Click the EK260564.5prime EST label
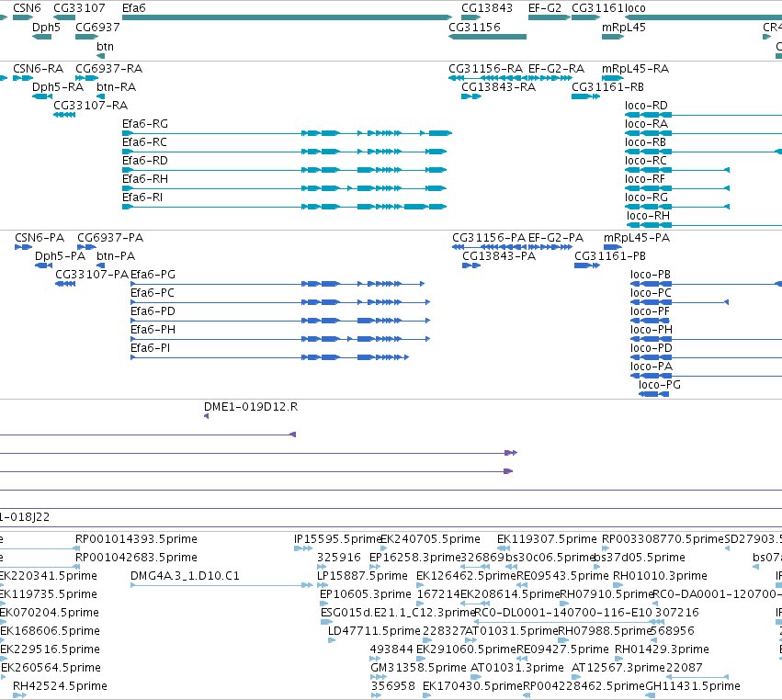 click(x=51, y=668)
